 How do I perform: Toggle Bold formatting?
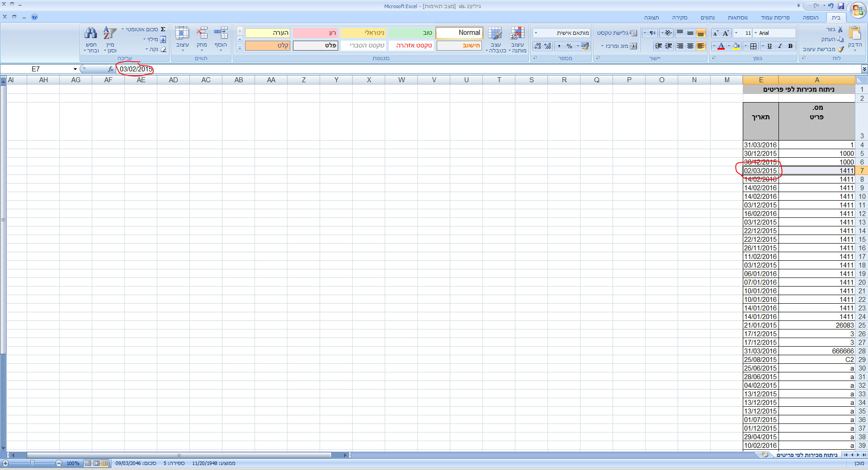pos(790,46)
